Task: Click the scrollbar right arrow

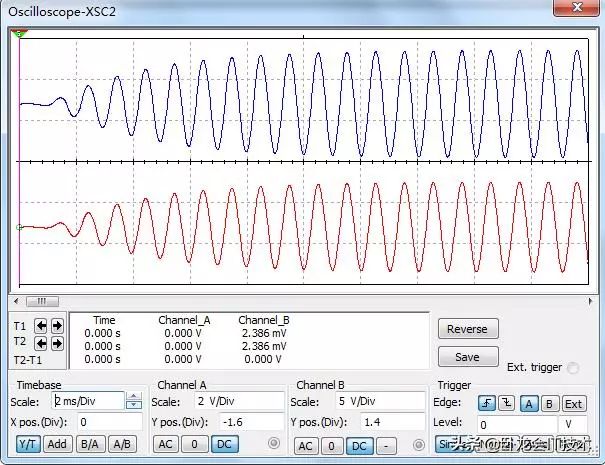Action: 590,301
